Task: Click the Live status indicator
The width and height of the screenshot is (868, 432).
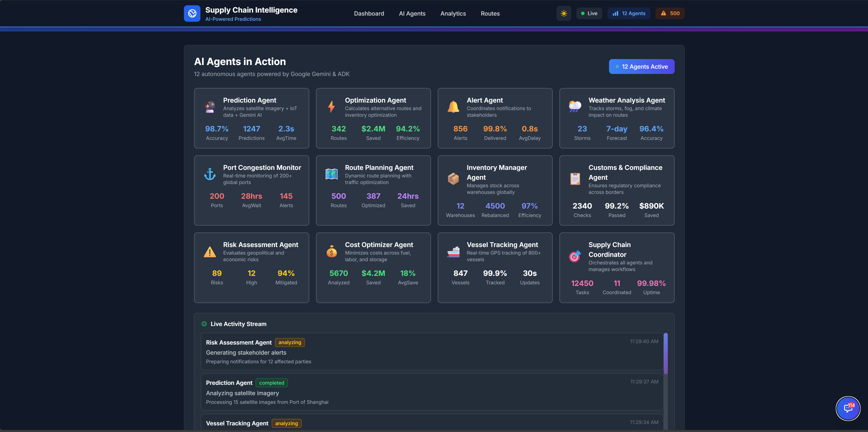Action: click(x=589, y=14)
